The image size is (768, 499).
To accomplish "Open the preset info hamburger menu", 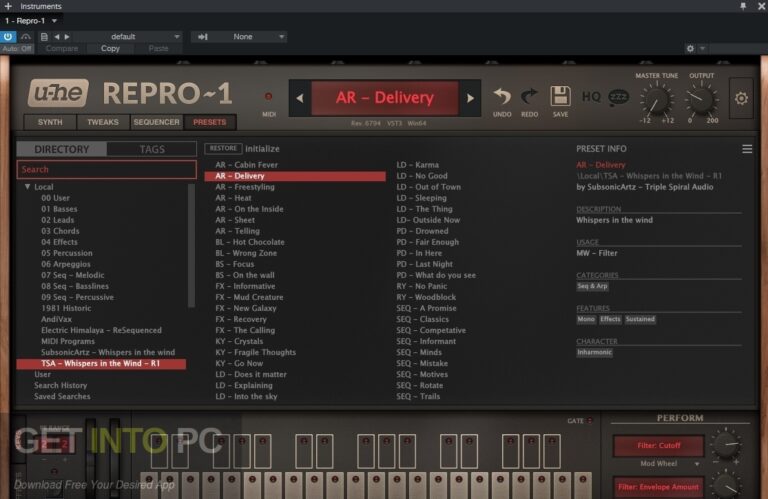I will click(x=747, y=149).
